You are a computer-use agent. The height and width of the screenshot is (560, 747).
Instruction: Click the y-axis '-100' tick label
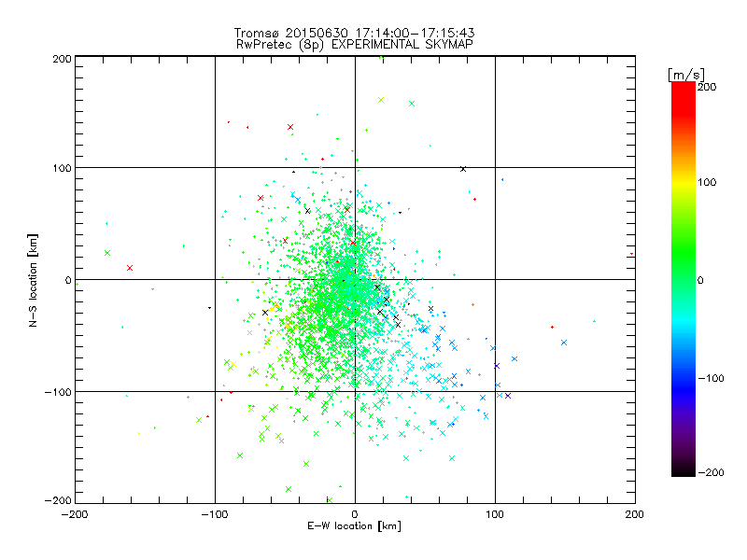[x=58, y=392]
